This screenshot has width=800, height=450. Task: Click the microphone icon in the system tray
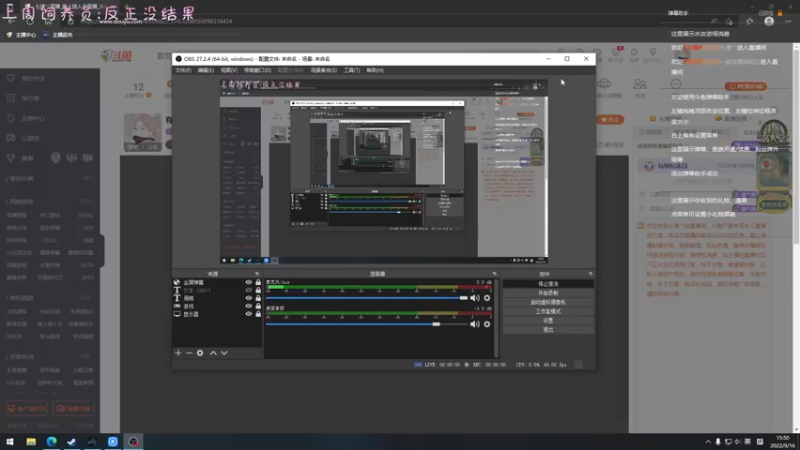[718, 442]
